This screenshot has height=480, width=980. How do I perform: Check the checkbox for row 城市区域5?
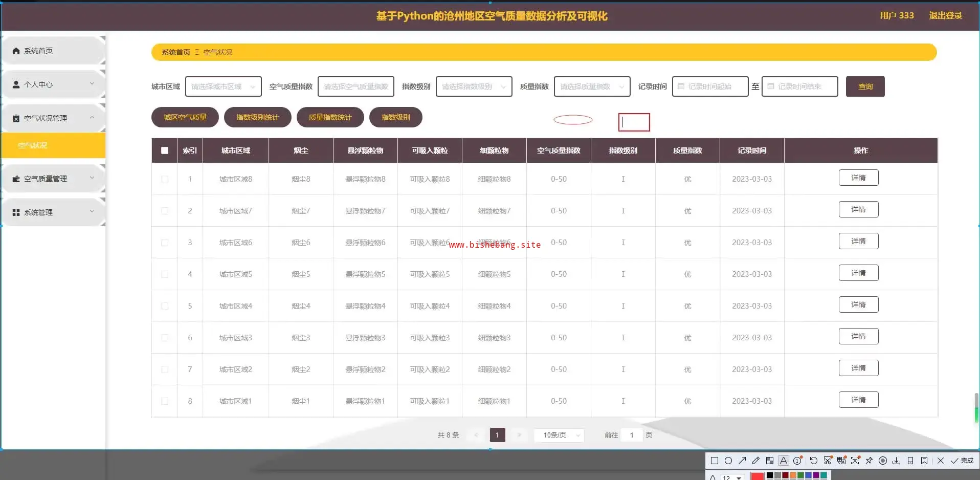(x=165, y=274)
